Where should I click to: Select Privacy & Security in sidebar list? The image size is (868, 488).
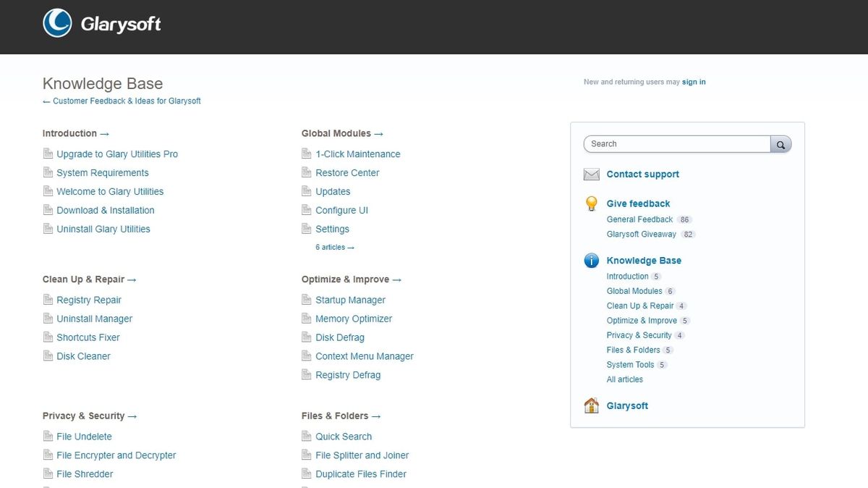[639, 335]
